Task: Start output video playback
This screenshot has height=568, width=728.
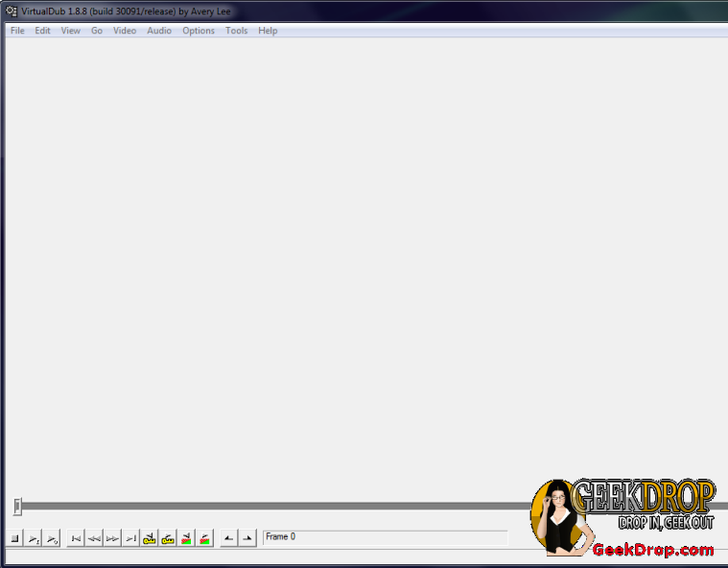Action: (x=52, y=539)
